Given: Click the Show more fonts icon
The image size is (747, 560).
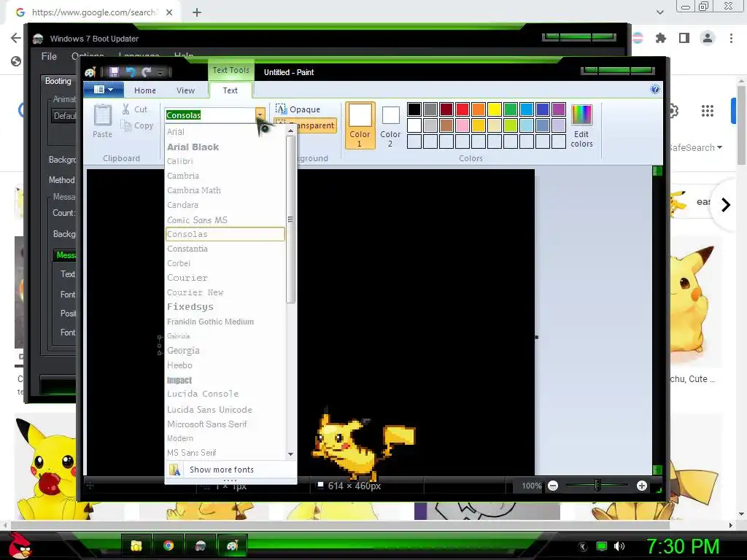Looking at the screenshot, I should [x=175, y=470].
